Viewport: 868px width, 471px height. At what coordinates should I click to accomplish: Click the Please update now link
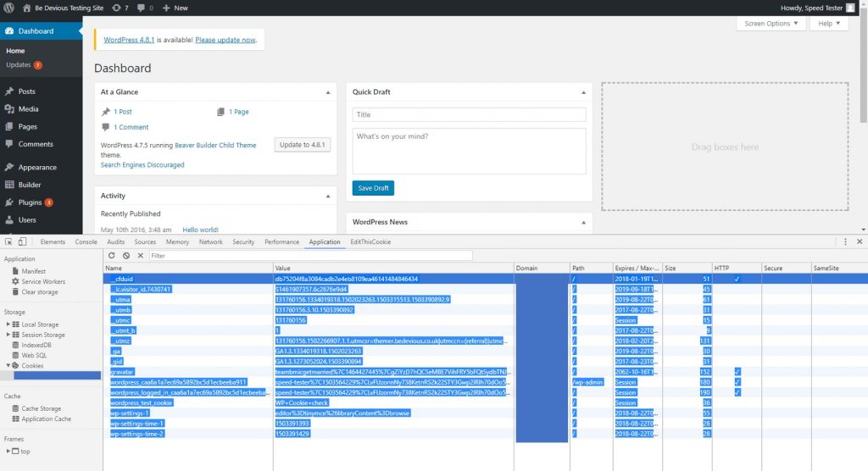pos(225,40)
